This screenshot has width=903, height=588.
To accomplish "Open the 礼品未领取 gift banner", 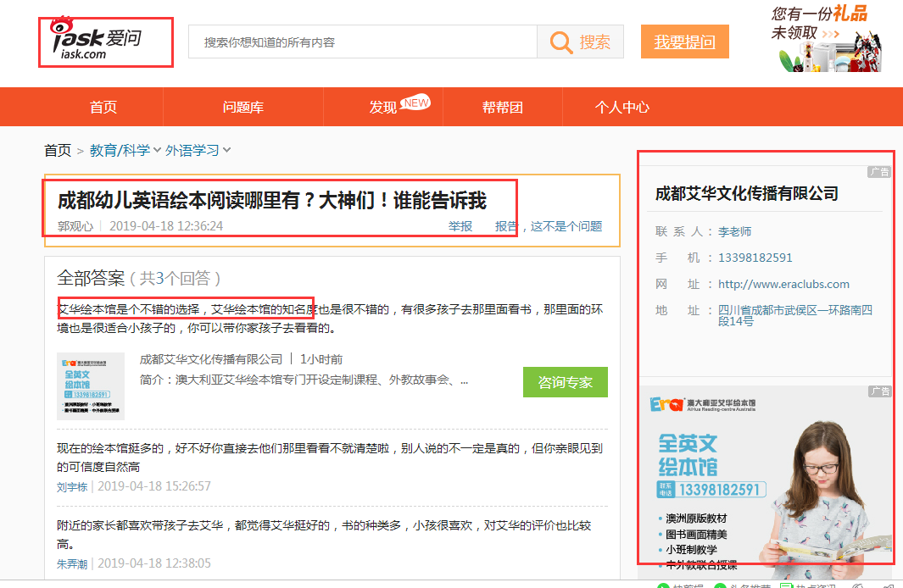I will [x=827, y=39].
